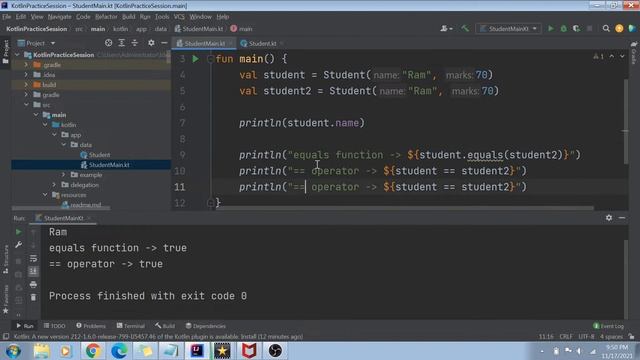Select Opened File target icon in Project panel
Screen dimensions: 640x360
(x=109, y=43)
